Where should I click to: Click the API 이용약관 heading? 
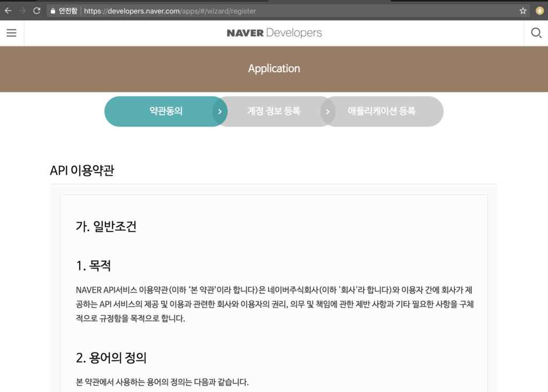[82, 171]
